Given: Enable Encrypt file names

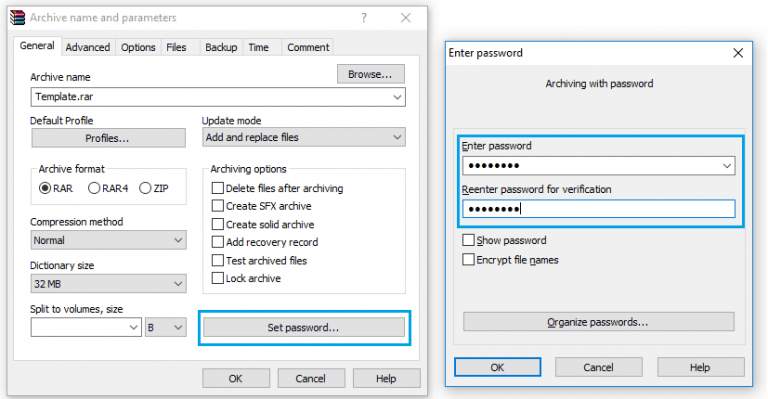Looking at the screenshot, I should click(x=510, y=260).
